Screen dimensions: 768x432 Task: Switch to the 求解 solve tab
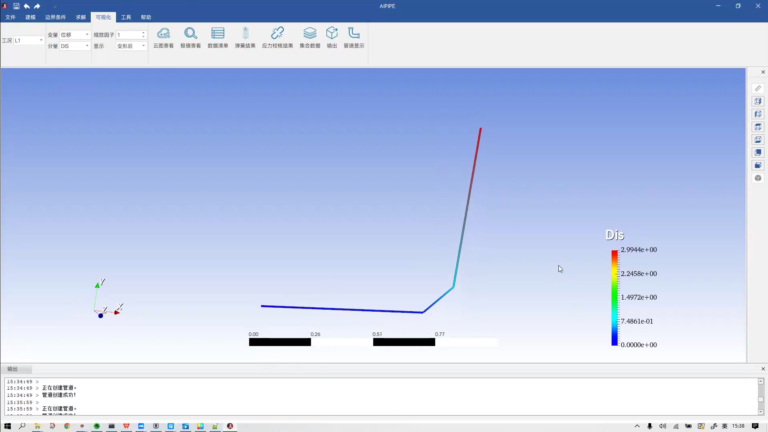coord(81,17)
